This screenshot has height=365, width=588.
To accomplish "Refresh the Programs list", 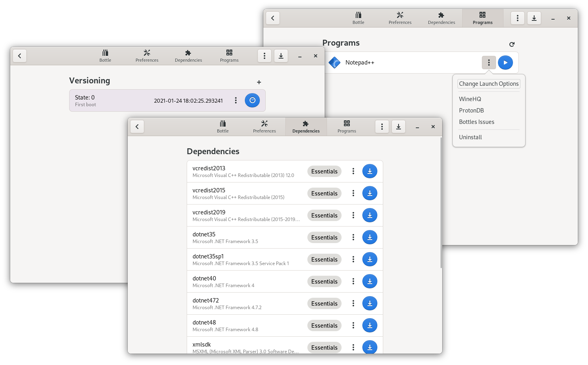I will tap(512, 44).
